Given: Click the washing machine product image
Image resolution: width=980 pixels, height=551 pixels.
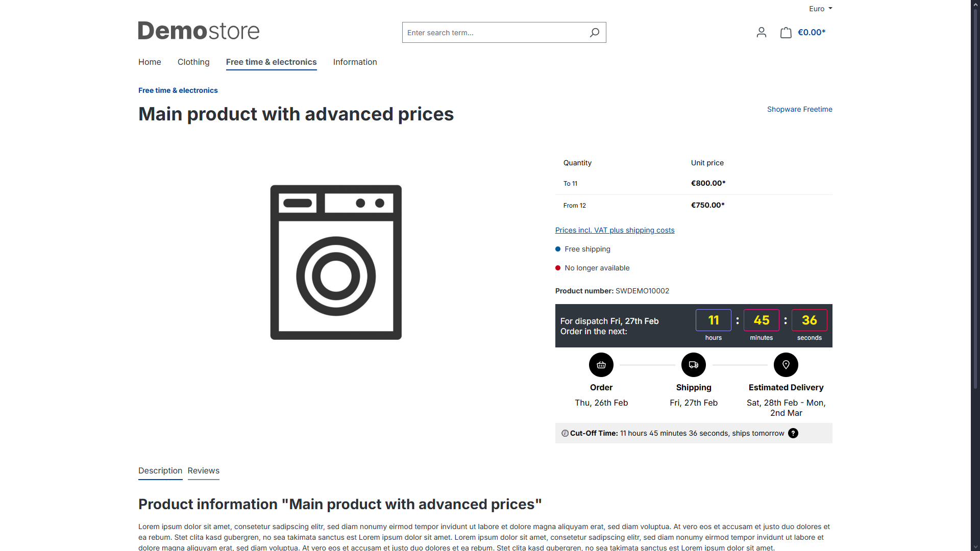Looking at the screenshot, I should click(x=336, y=262).
